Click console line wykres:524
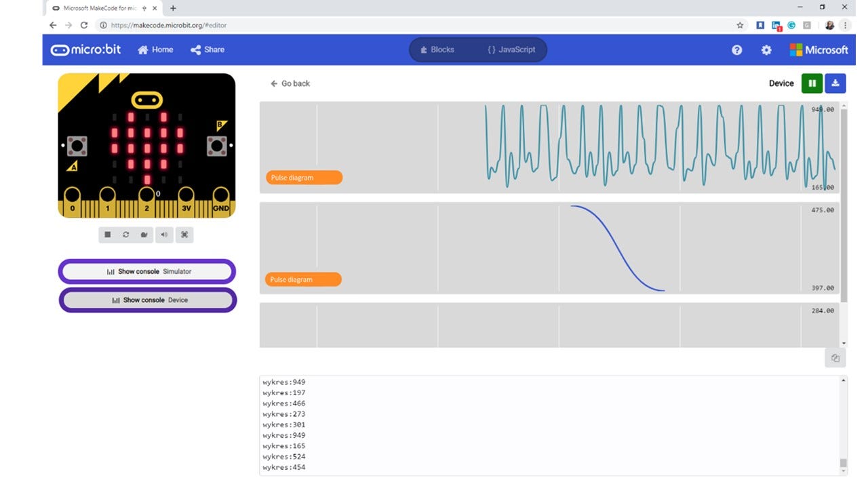 pos(284,457)
